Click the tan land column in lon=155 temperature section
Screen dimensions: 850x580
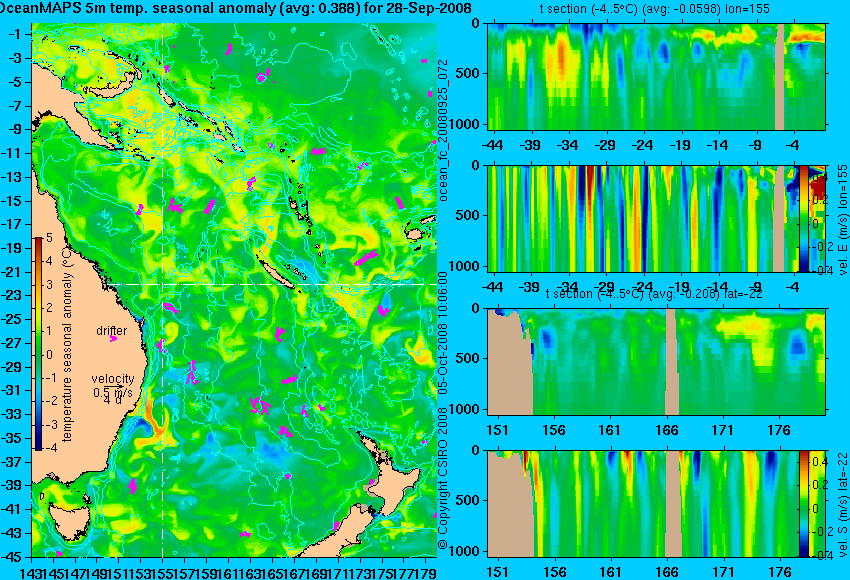pyautogui.click(x=780, y=76)
